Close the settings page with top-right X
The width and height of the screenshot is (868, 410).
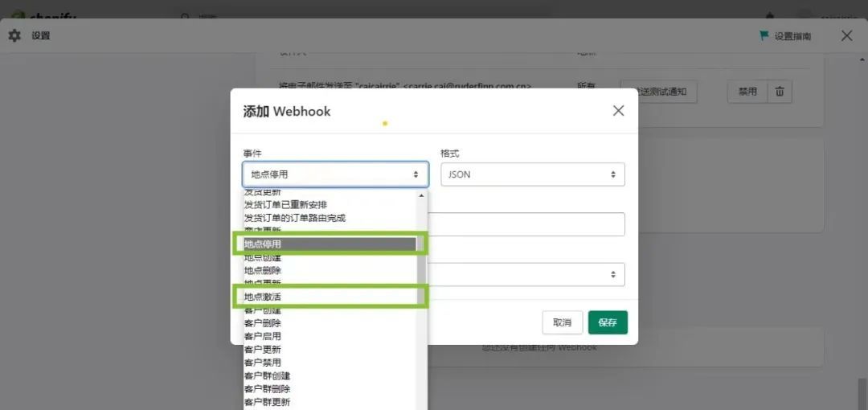pos(846,36)
